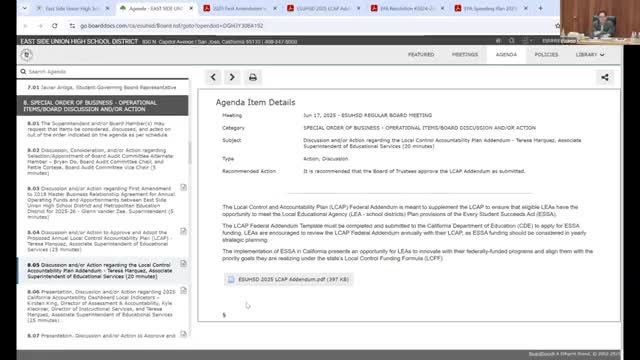Switch to the Meetings tab
The height and width of the screenshot is (360, 640).
[464, 55]
